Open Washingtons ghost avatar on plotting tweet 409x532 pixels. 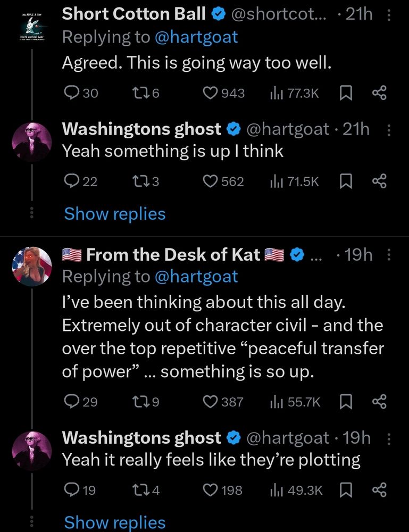pos(32,450)
